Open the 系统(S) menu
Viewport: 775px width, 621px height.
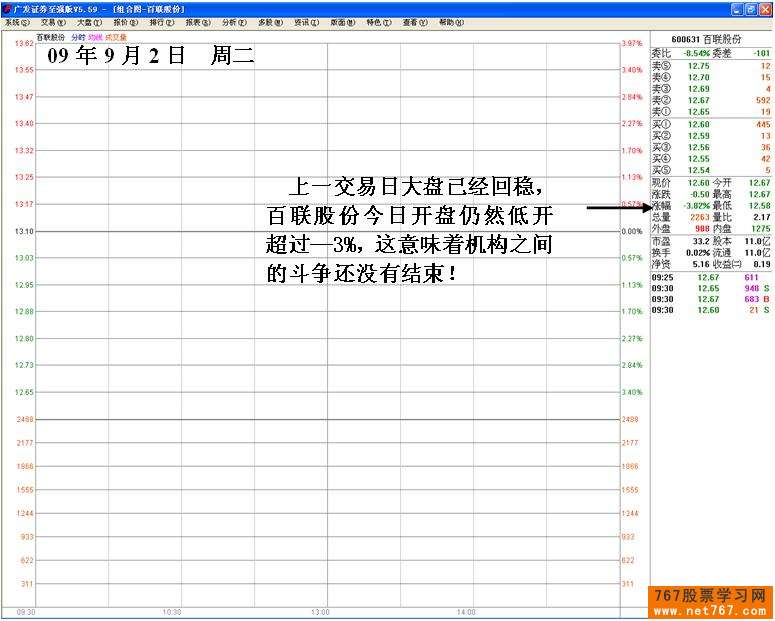pos(17,23)
